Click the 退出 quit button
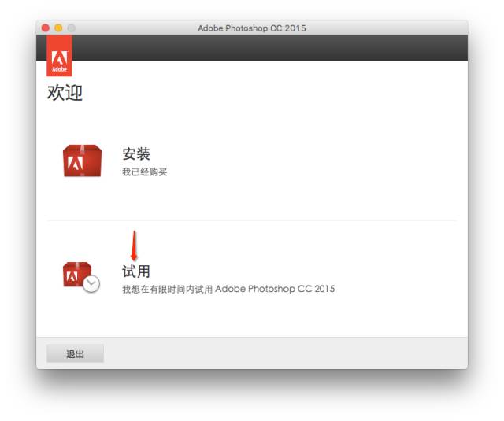 coord(76,353)
